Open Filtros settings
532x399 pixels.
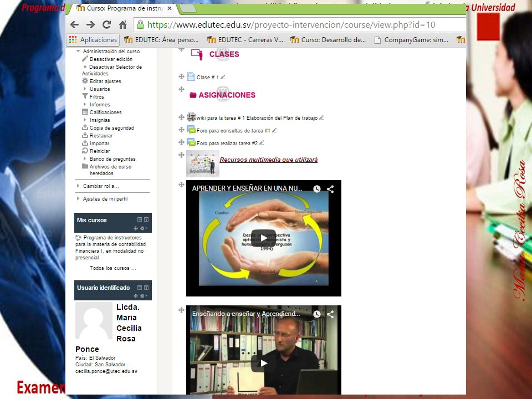[96, 96]
